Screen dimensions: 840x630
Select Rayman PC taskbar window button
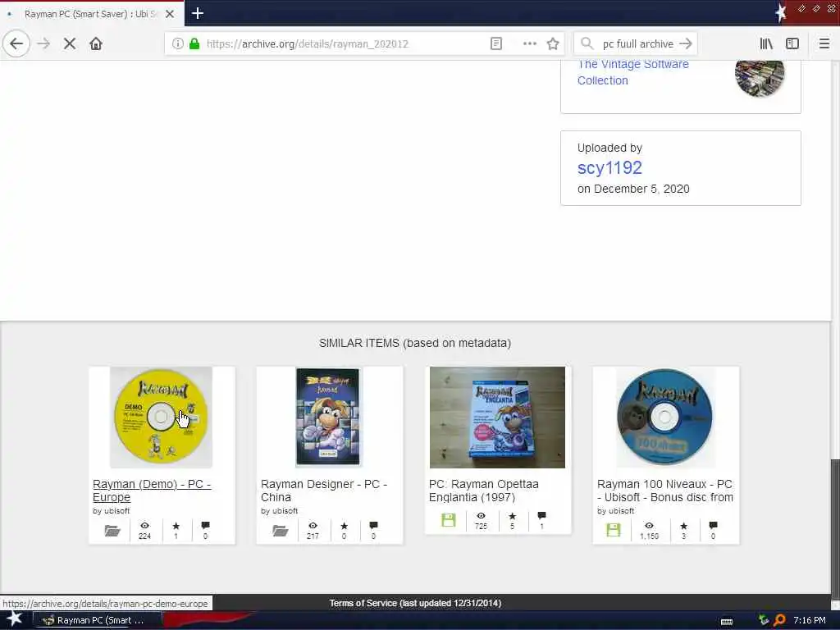tap(97, 620)
